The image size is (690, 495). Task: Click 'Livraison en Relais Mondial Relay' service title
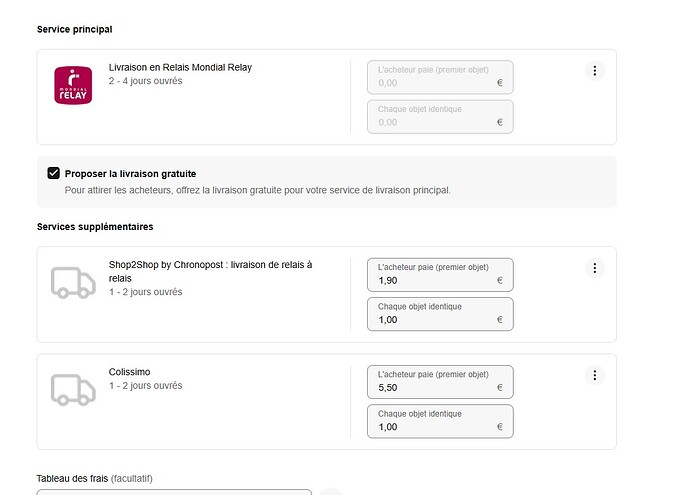coord(180,67)
